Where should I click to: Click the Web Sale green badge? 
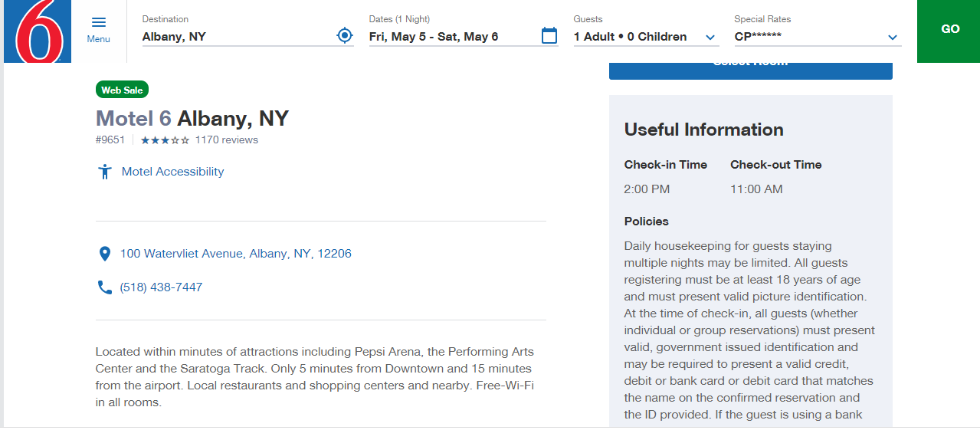coord(122,90)
